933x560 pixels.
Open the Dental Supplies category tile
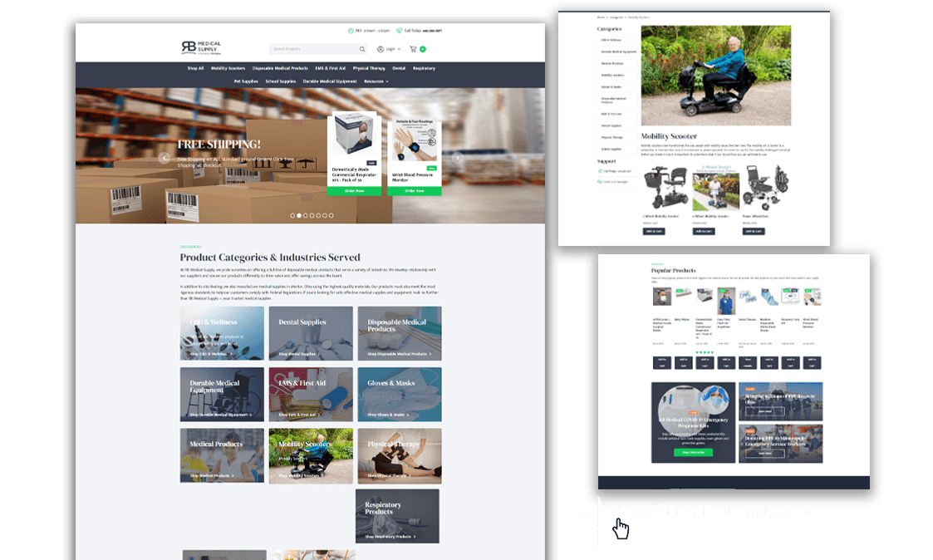coord(311,333)
